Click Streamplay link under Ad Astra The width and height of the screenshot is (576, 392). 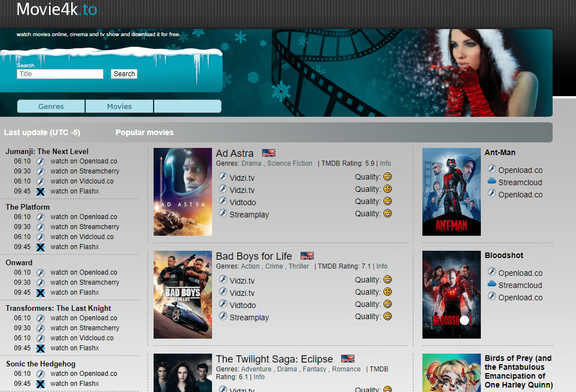(249, 215)
